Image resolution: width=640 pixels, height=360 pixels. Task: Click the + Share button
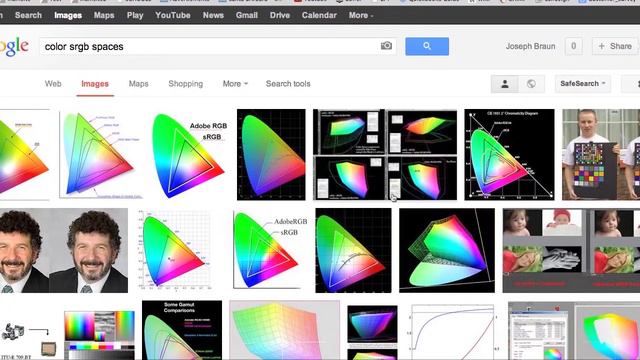click(x=615, y=46)
